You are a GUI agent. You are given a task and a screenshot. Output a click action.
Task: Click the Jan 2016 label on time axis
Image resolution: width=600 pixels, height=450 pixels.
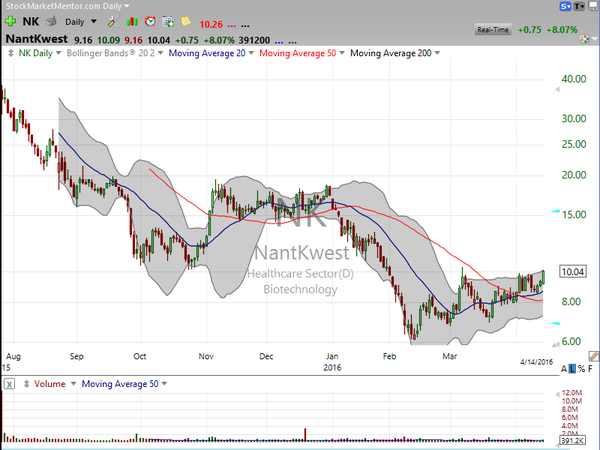(332, 362)
